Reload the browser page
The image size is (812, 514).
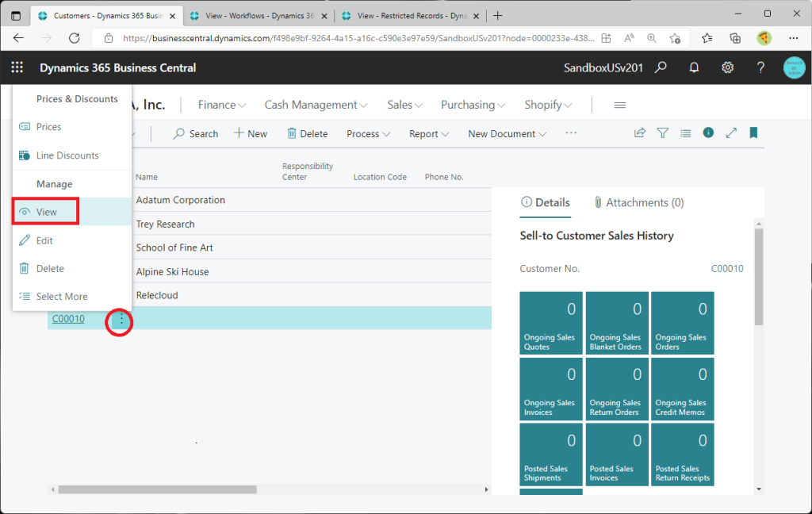coord(74,38)
